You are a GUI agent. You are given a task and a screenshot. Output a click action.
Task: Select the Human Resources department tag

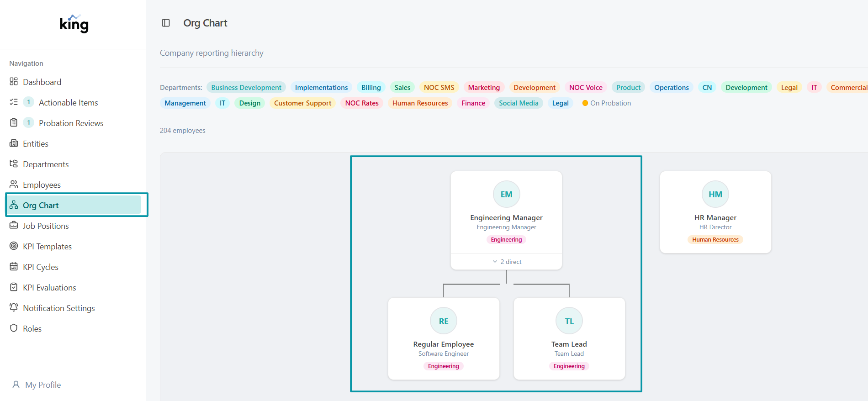pos(420,103)
